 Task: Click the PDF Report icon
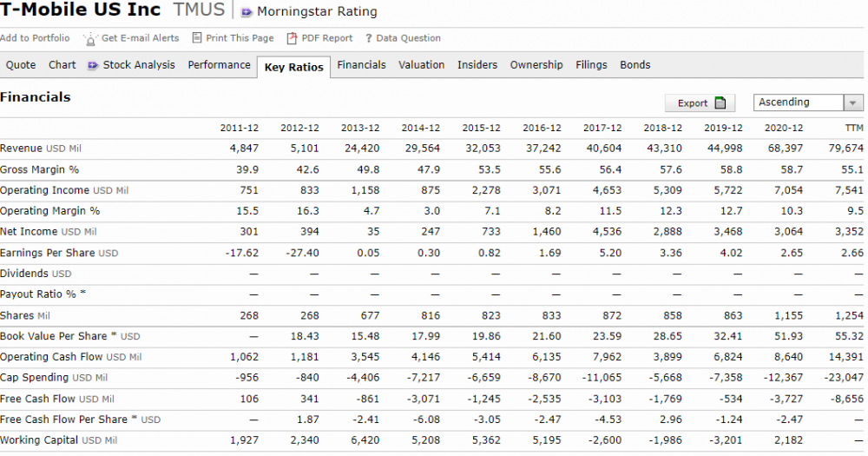click(x=293, y=38)
